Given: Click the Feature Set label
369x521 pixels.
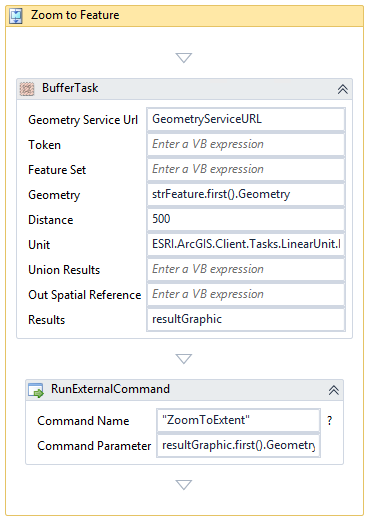Looking at the screenshot, I should click(x=57, y=170).
